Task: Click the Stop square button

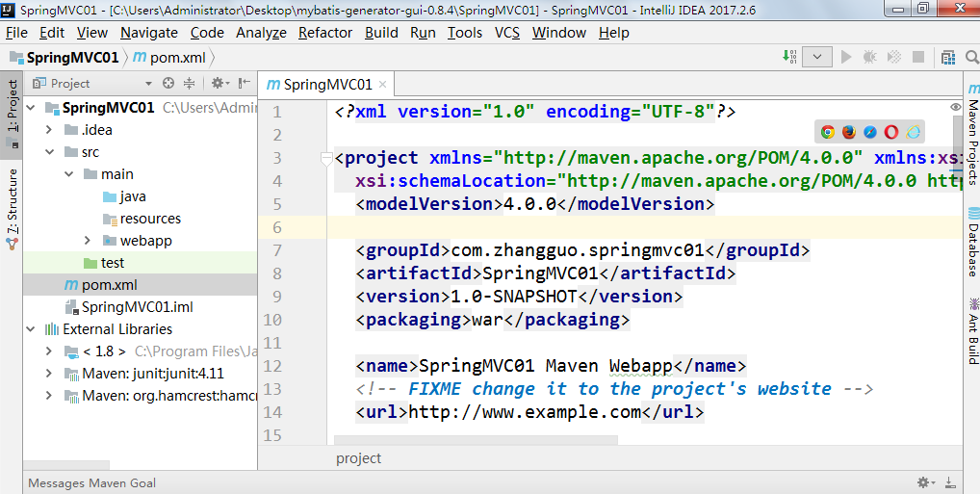Action: click(x=918, y=57)
